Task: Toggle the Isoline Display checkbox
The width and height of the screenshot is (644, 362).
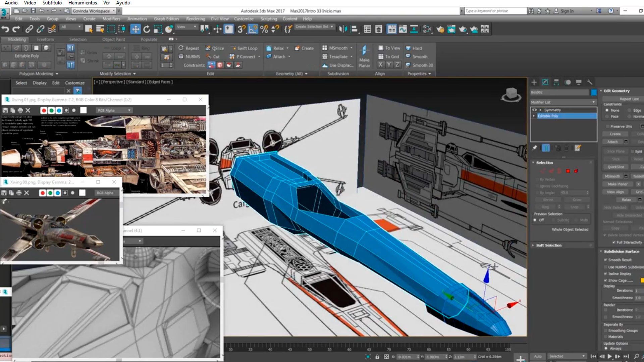Action: (605, 274)
